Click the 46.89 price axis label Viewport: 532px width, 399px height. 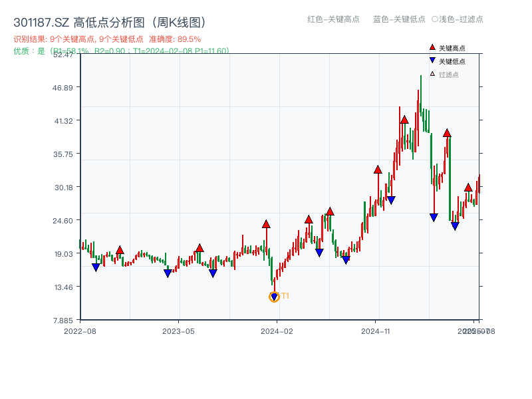(63, 88)
